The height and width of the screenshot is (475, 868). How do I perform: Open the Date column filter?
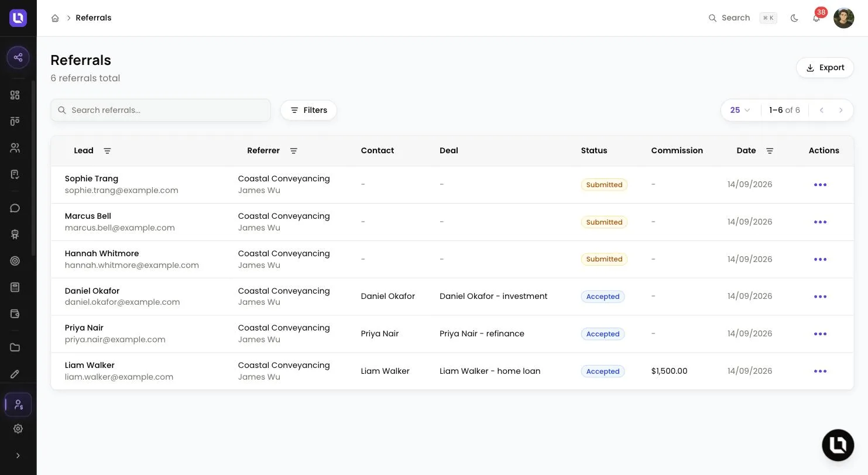point(770,151)
